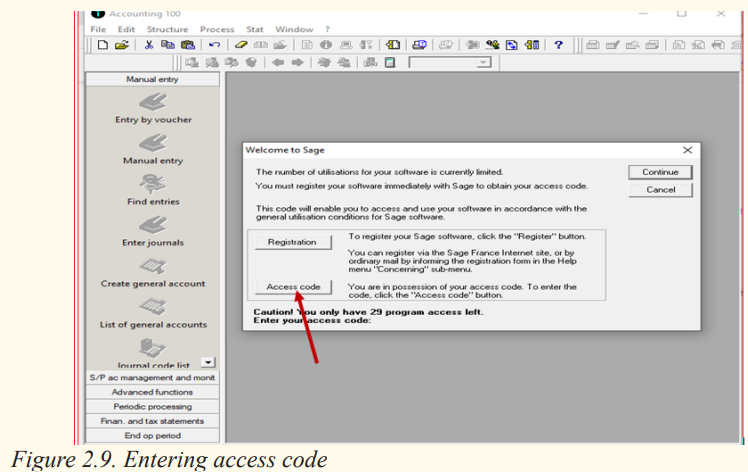Viewport: 748px width, 472px height.
Task: Click the grey info circle toolbar icon
Action: point(326,45)
